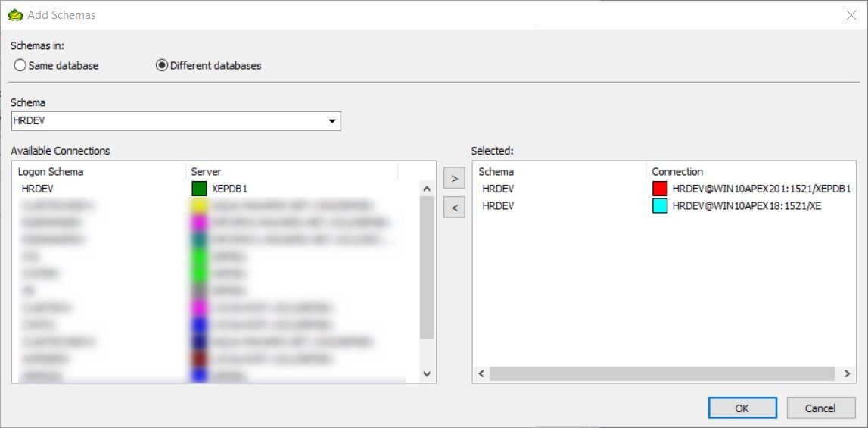Select XEPDB1 server entry in Available Connections

tap(230, 189)
